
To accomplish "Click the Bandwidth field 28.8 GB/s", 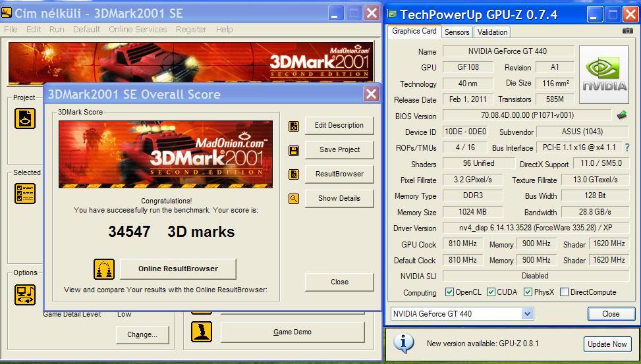I will [595, 211].
